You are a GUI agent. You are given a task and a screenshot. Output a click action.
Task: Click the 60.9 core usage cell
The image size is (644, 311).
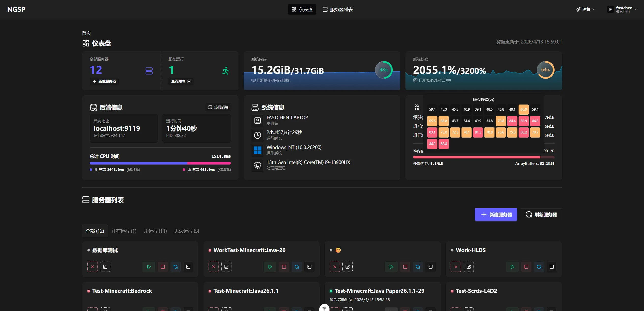pyautogui.click(x=524, y=109)
